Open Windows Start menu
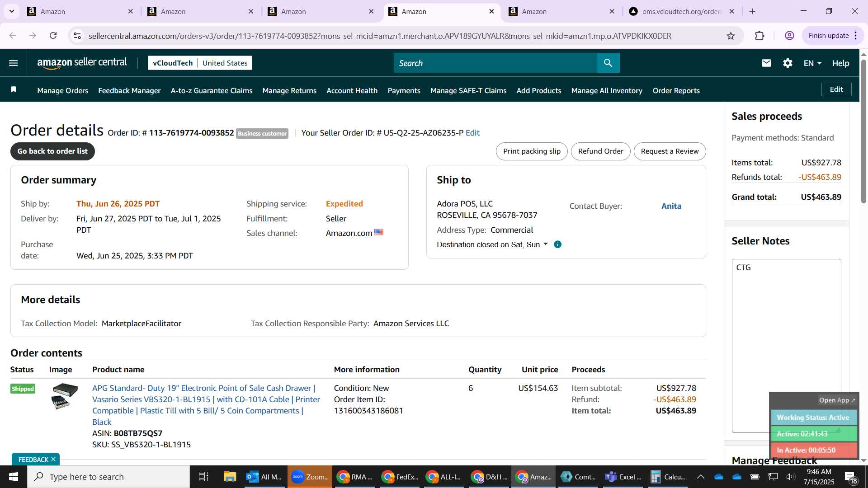The image size is (868, 488). (13, 477)
